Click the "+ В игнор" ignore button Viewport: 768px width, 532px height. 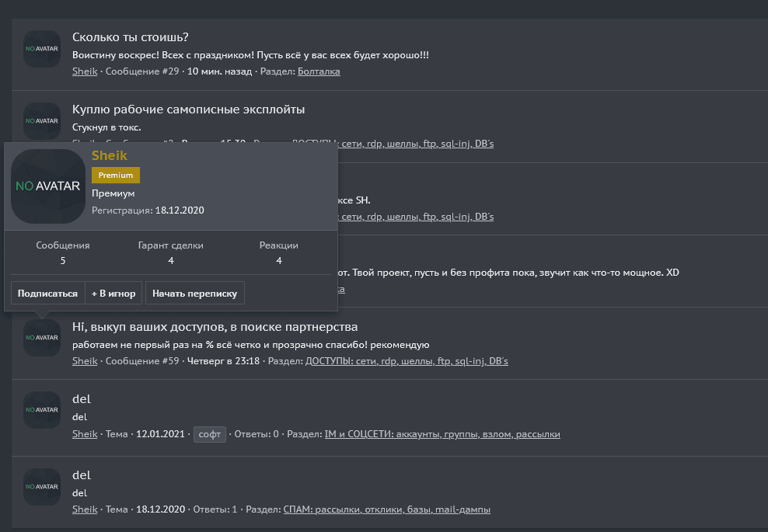coord(113,294)
